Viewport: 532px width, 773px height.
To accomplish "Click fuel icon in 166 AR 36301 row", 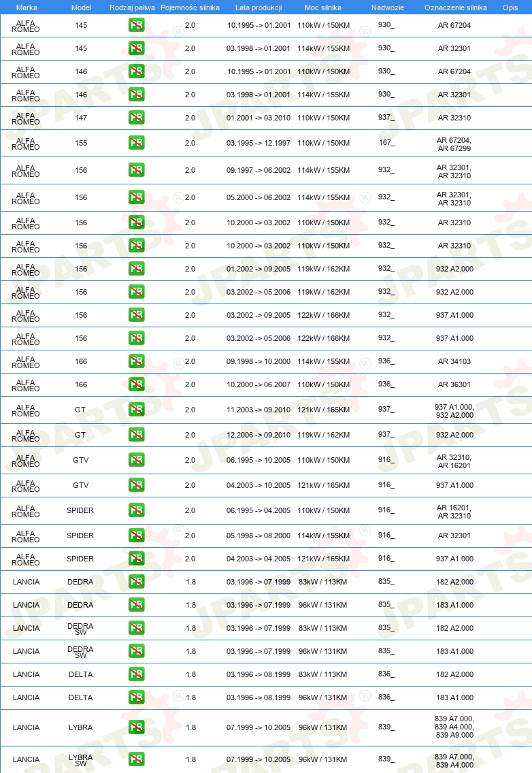I will click(x=137, y=384).
